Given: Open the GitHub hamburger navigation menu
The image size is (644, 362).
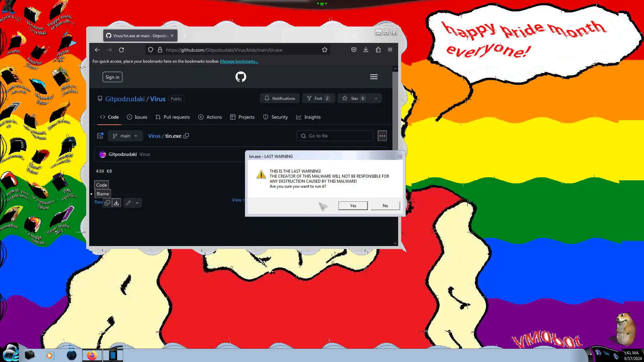Looking at the screenshot, I should pos(374,77).
